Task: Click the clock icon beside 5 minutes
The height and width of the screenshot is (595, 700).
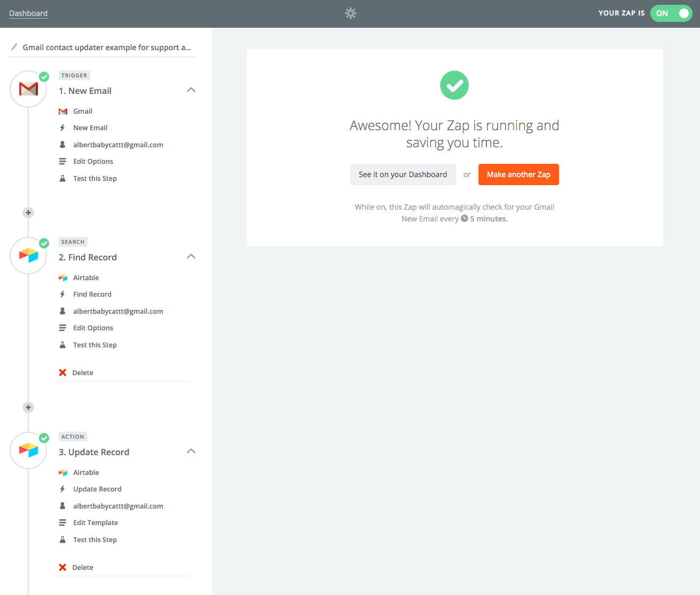Action: [465, 218]
